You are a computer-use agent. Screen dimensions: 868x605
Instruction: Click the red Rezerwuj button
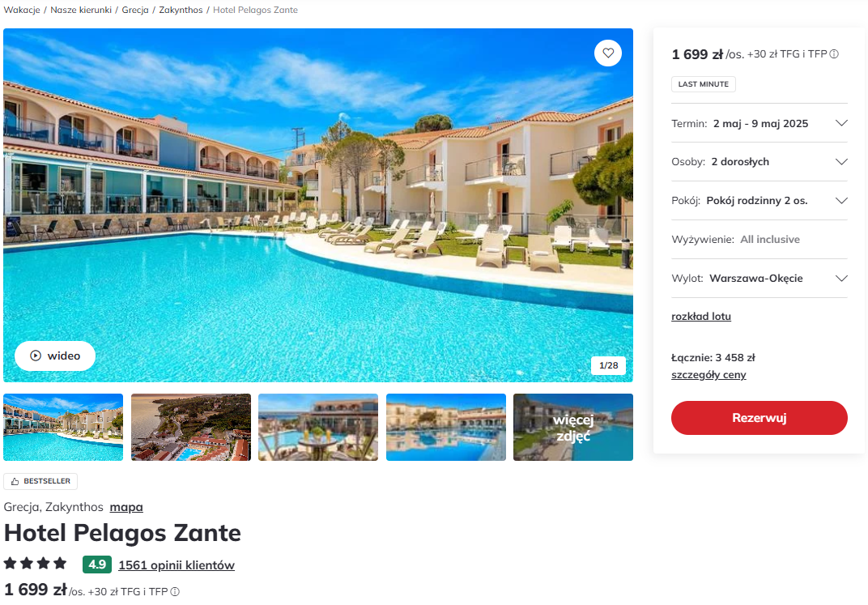click(x=759, y=418)
